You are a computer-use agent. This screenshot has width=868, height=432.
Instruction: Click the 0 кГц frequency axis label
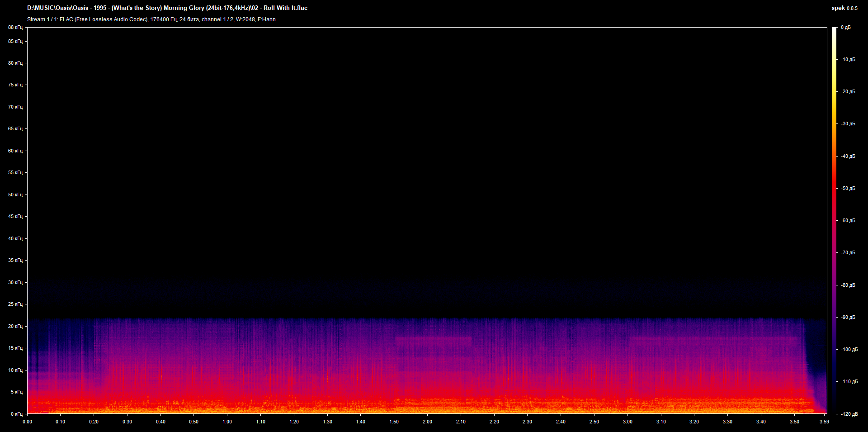coord(16,414)
